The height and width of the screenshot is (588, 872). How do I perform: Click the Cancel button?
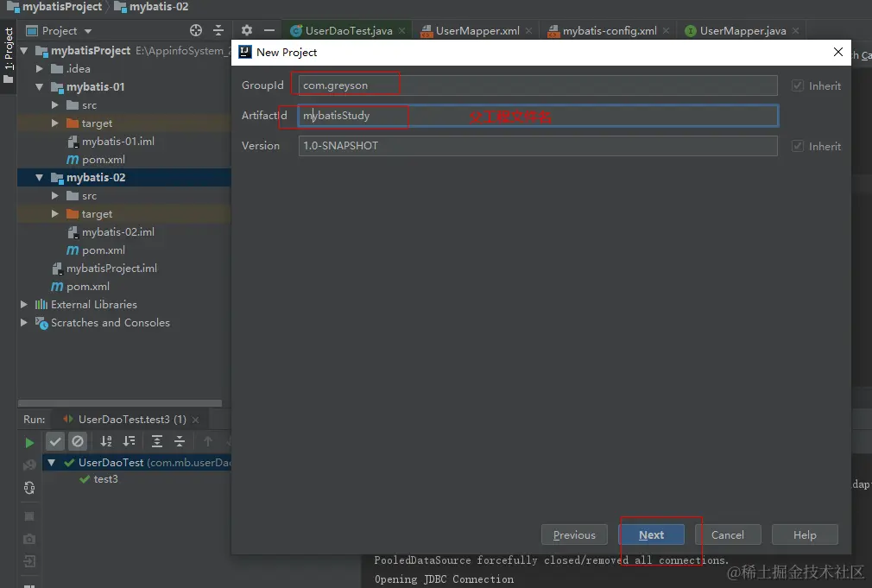pyautogui.click(x=728, y=534)
